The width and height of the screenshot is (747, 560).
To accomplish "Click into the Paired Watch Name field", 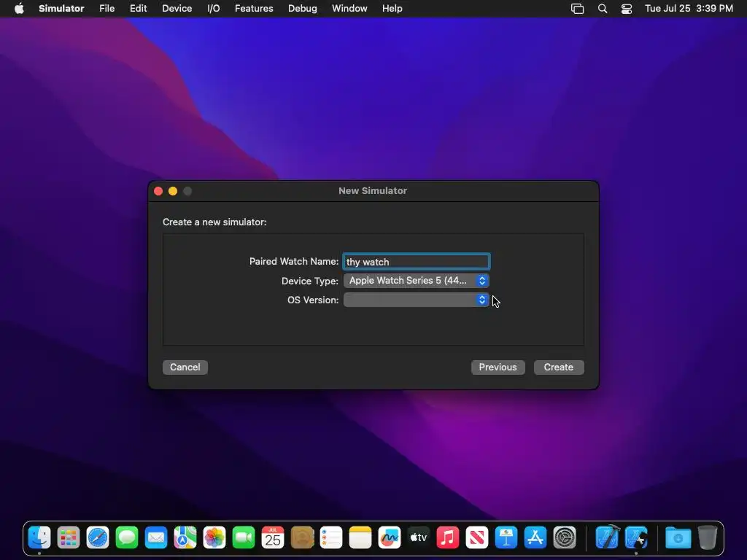I will pyautogui.click(x=417, y=262).
